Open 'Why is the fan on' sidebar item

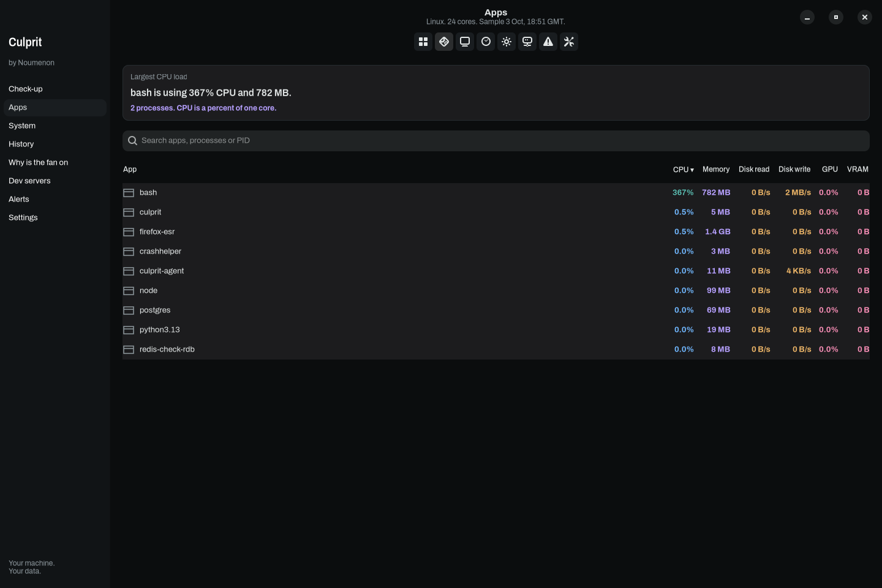coord(55,162)
